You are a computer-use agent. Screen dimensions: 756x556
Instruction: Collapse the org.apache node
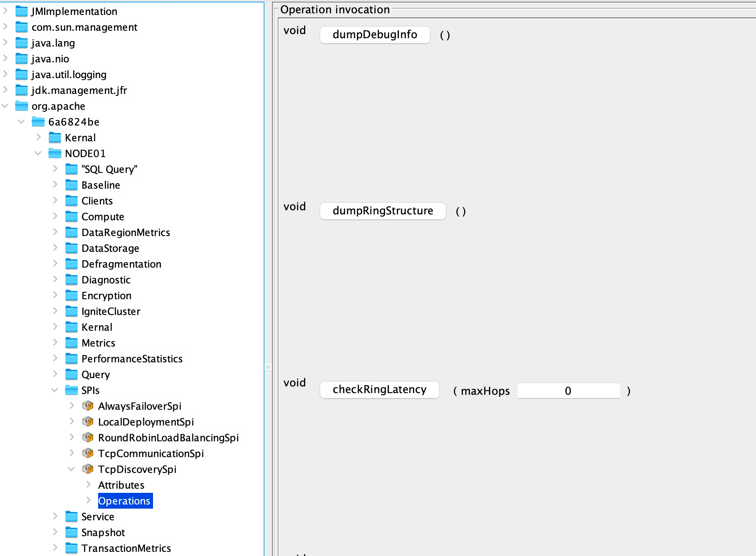(5, 106)
